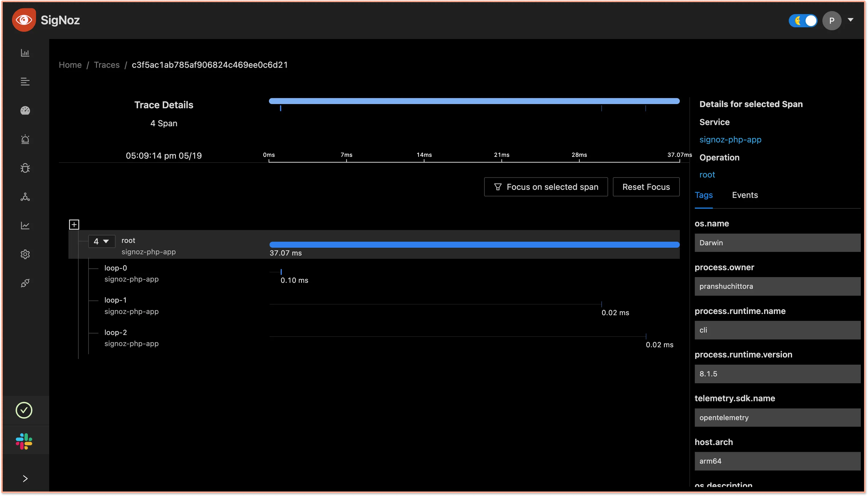Click the 05:09:14 pm 05/19 timestamp
868x496 pixels.
pyautogui.click(x=164, y=156)
